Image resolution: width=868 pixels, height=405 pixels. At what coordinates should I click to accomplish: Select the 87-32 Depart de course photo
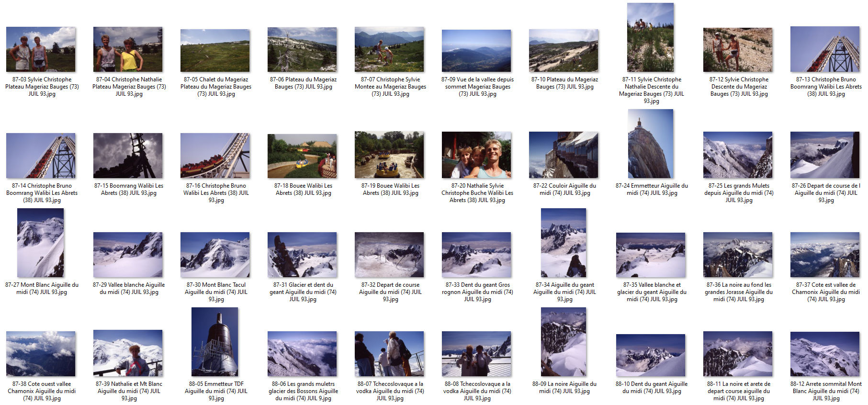tap(389, 255)
